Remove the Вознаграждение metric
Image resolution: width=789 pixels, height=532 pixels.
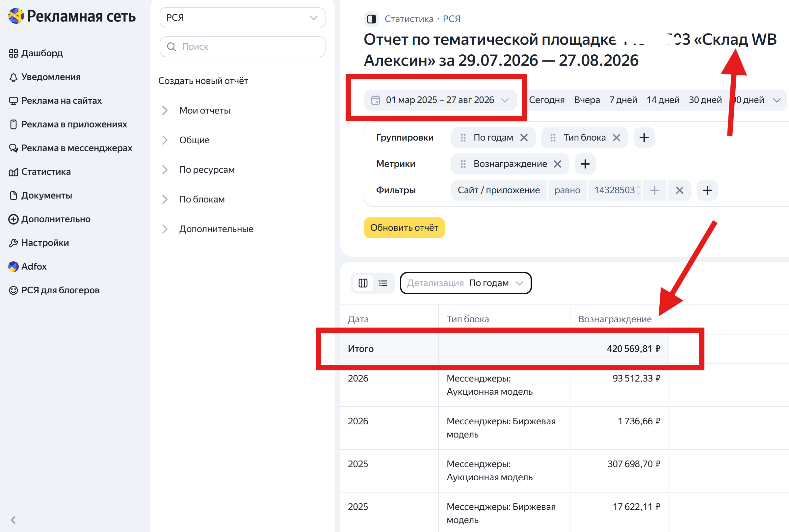coord(558,164)
